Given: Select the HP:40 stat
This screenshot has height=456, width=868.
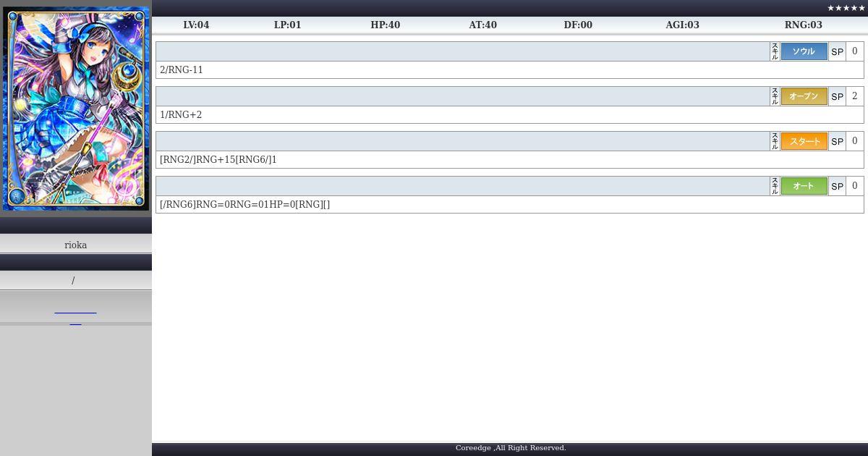Looking at the screenshot, I should point(385,25).
